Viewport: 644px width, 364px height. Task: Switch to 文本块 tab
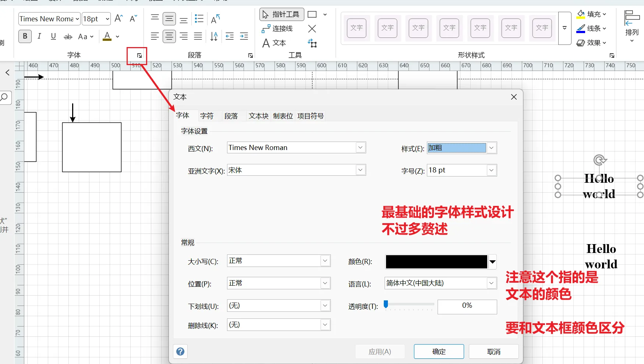259,116
